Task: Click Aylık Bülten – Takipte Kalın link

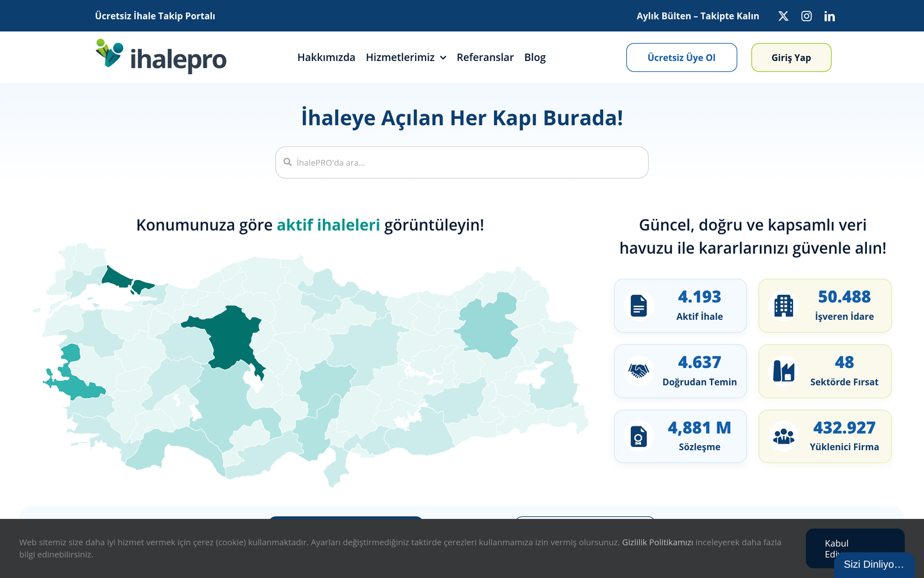Action: click(697, 16)
